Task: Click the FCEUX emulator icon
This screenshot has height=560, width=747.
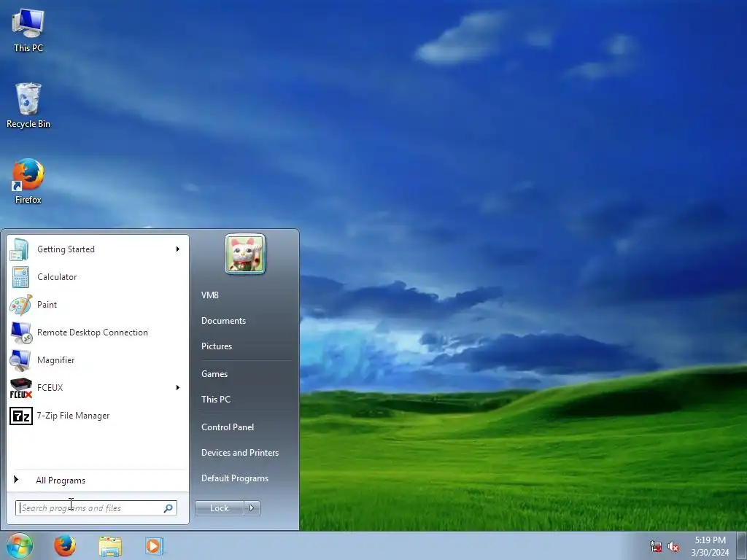Action: pos(21,388)
